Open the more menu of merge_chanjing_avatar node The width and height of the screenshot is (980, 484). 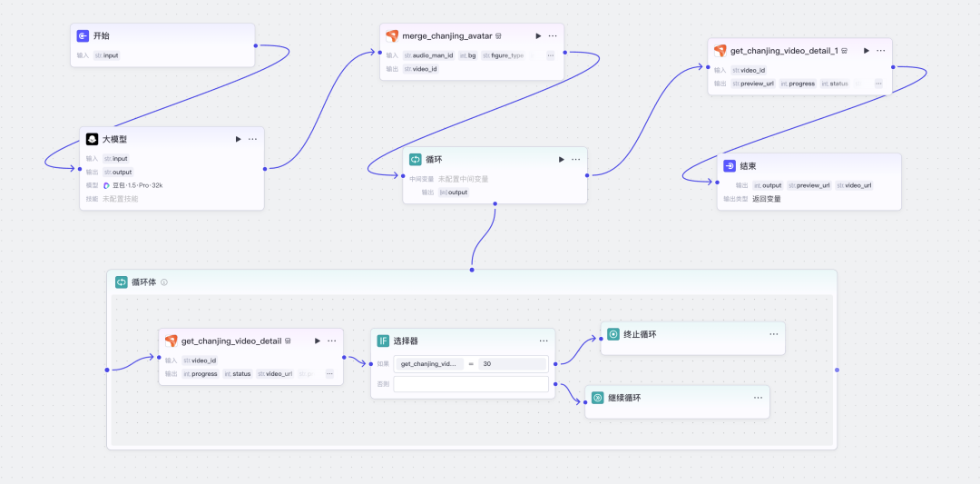click(553, 35)
